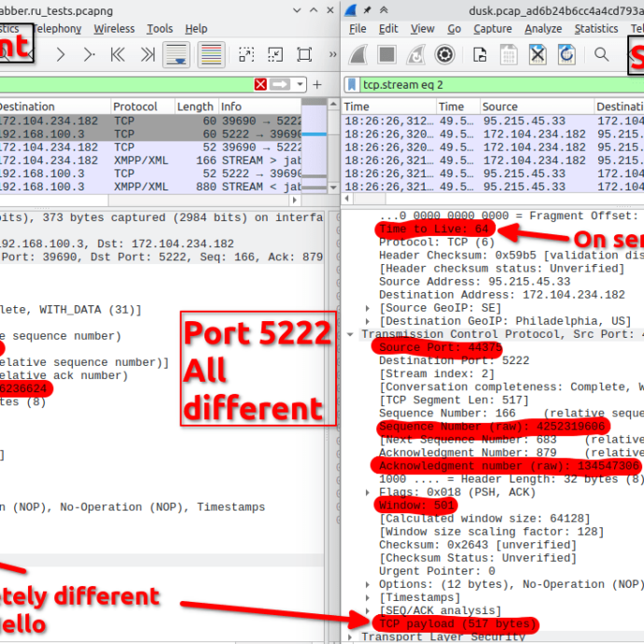Open the display filter history dropdown
Viewport: 644px width, 644px height.
pyautogui.click(x=301, y=85)
